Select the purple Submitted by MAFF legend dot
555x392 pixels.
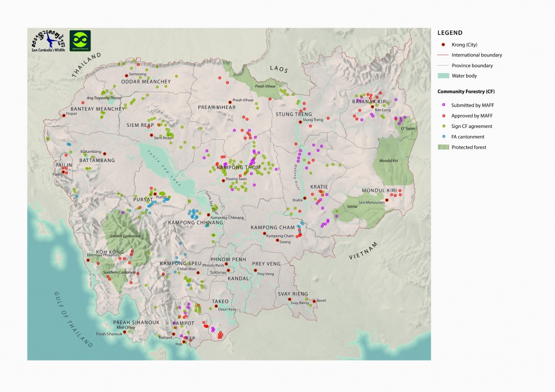443,105
